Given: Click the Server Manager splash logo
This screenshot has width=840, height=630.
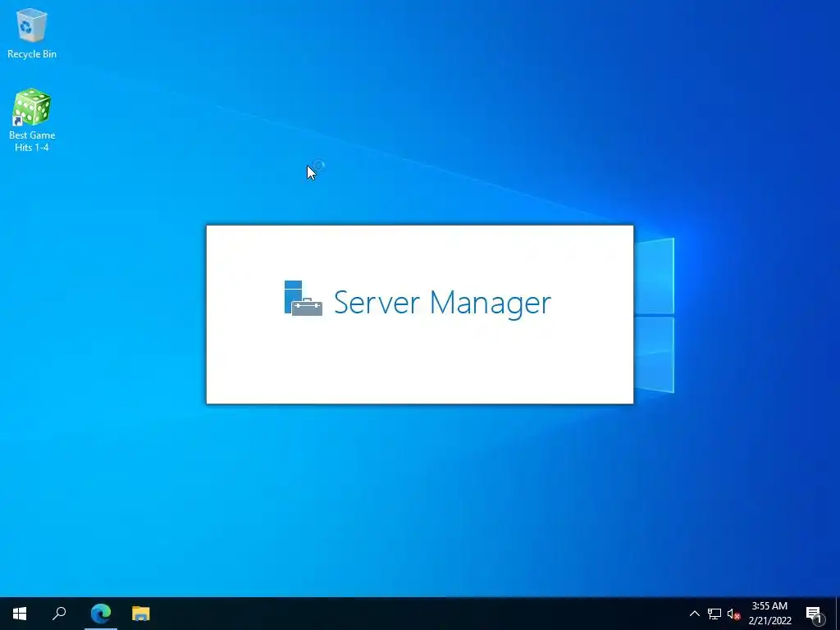Looking at the screenshot, I should point(304,299).
